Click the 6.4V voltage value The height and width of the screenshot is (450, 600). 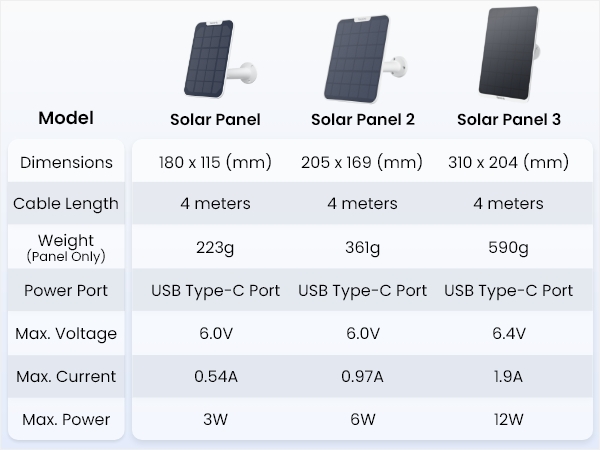(509, 334)
